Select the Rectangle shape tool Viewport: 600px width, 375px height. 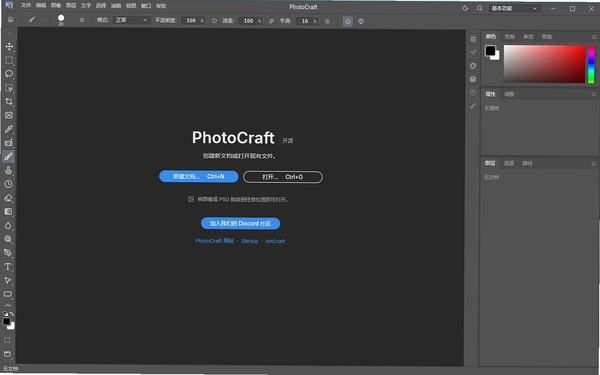pos(8,294)
